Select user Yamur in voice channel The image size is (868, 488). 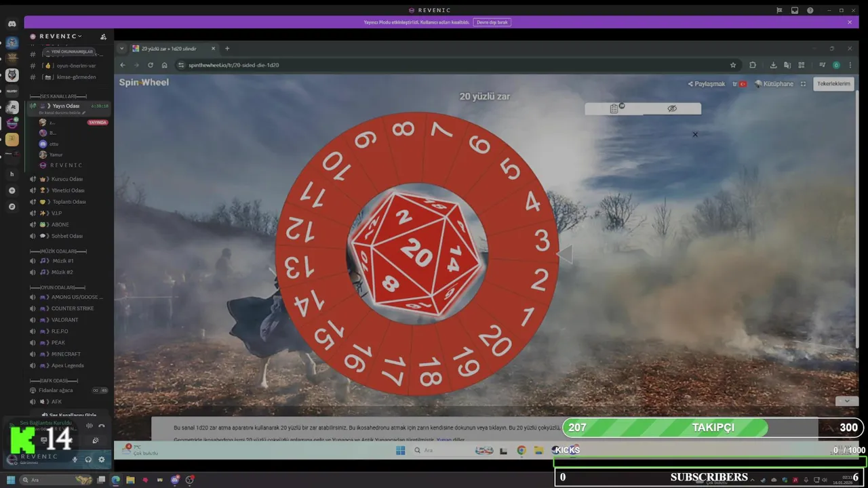[x=56, y=155]
